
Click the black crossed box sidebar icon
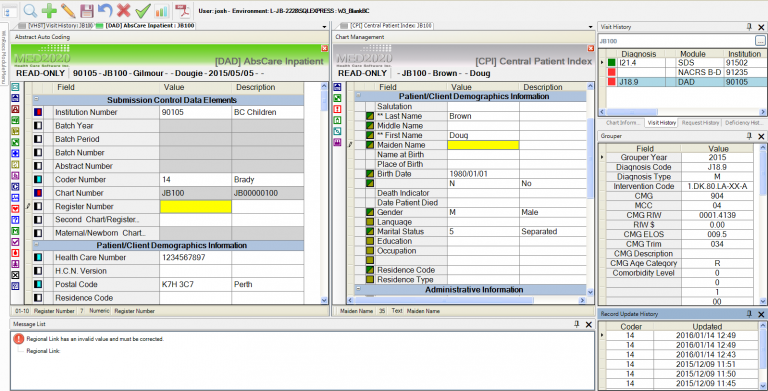[15, 275]
